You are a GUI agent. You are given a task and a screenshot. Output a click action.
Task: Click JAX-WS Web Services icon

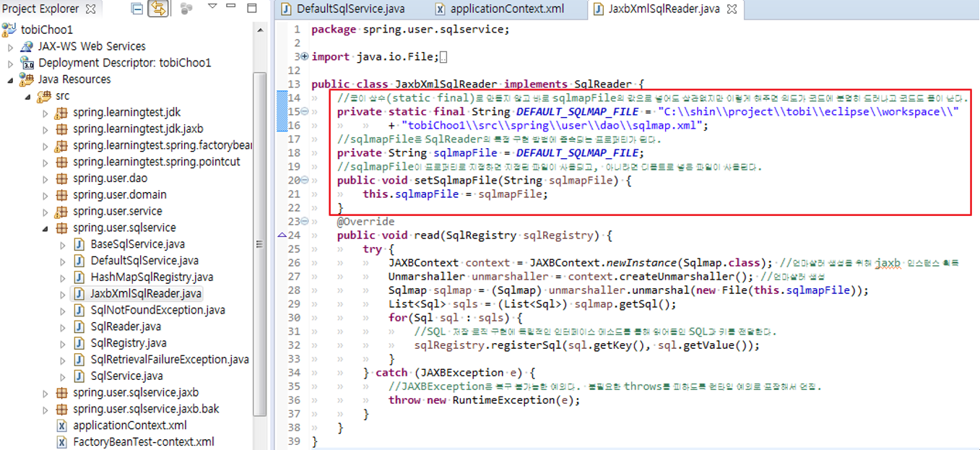click(27, 46)
